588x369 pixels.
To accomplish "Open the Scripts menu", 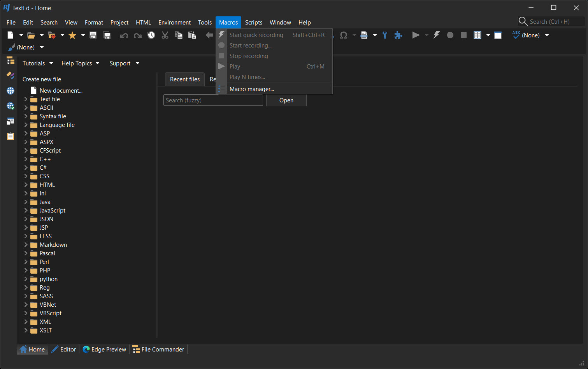I will [254, 23].
